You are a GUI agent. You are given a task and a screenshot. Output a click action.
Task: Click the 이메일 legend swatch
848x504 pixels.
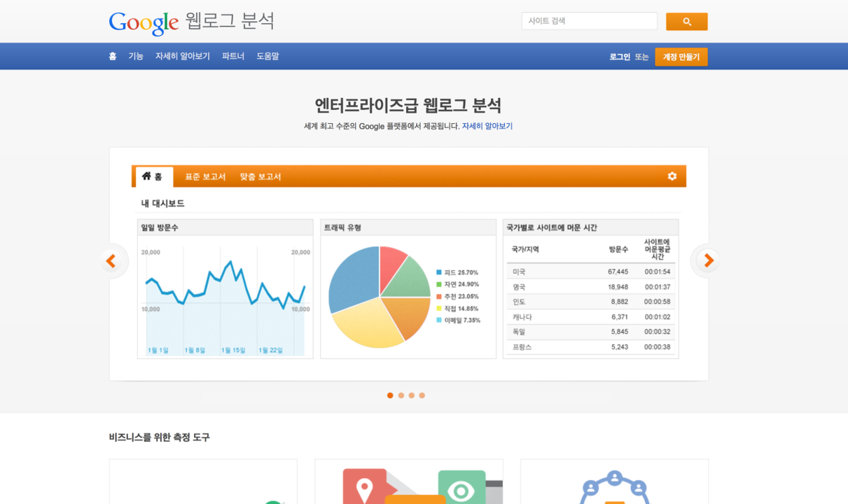click(439, 320)
